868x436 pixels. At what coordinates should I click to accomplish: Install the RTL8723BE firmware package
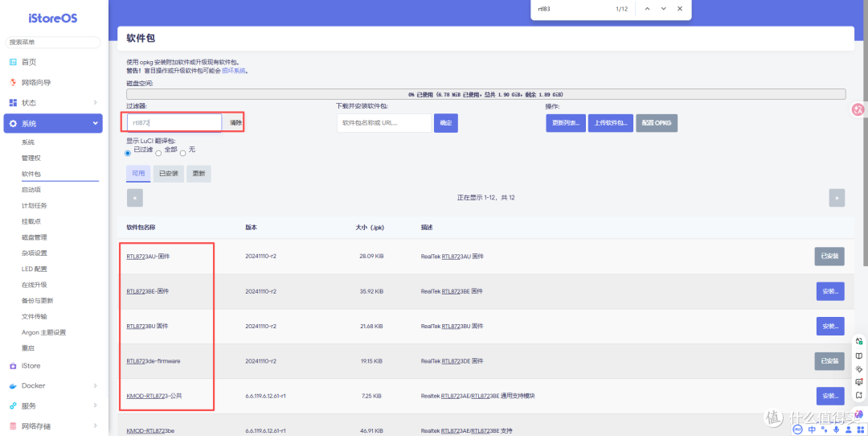coord(829,291)
